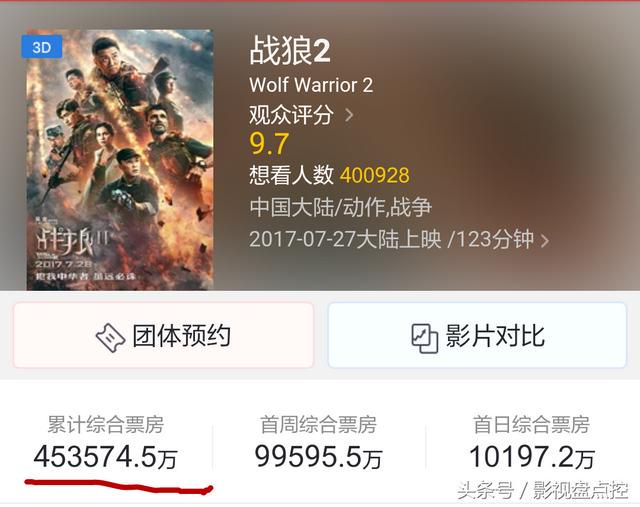The height and width of the screenshot is (507, 640).
Task: Open the 影片对比 film comparison button
Action: point(477,335)
